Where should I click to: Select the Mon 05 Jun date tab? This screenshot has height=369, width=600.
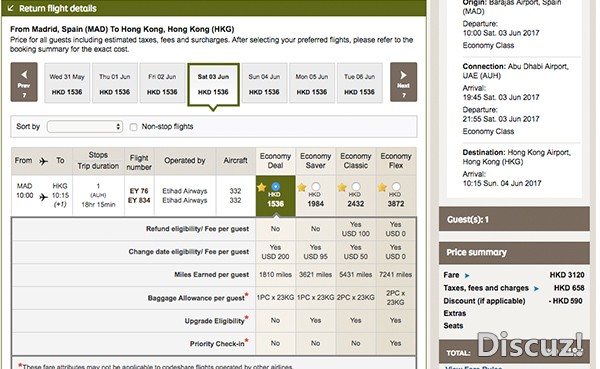click(x=312, y=83)
